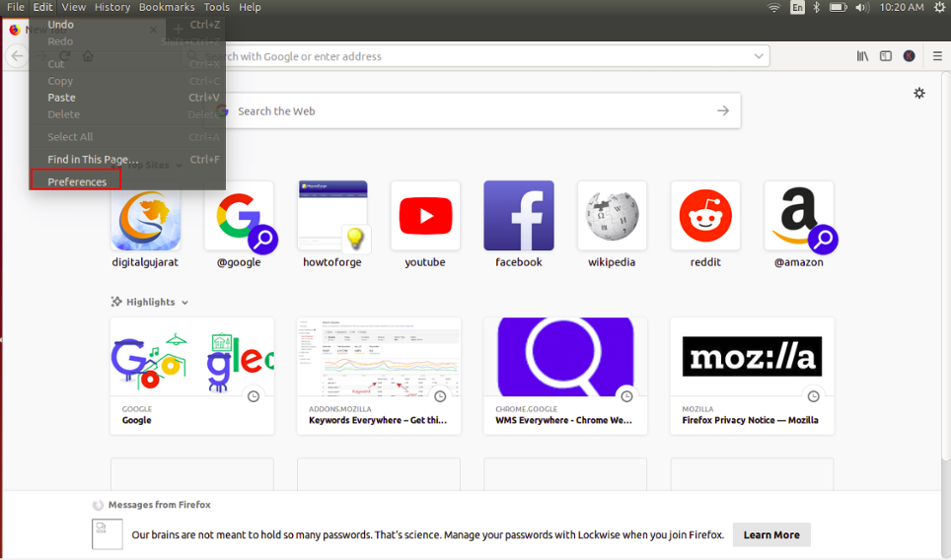951x560 pixels.
Task: Select Paste from the Edit menu
Action: coord(62,97)
